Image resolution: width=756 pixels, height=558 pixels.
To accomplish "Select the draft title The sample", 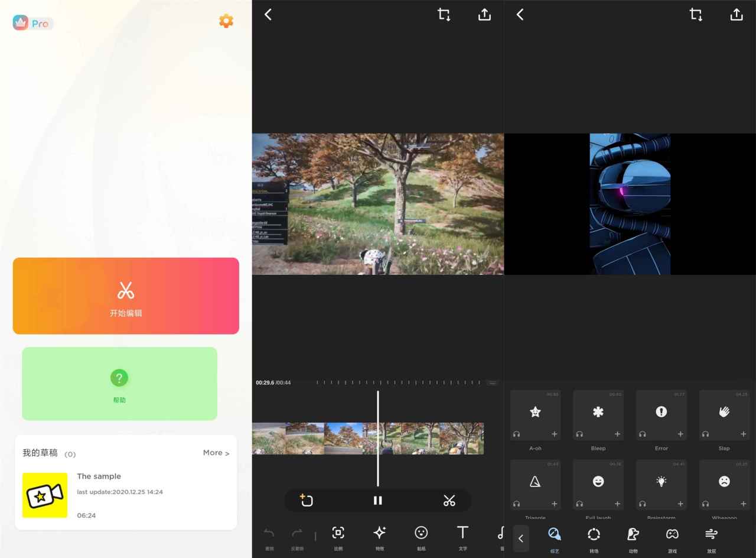I will coord(99,476).
